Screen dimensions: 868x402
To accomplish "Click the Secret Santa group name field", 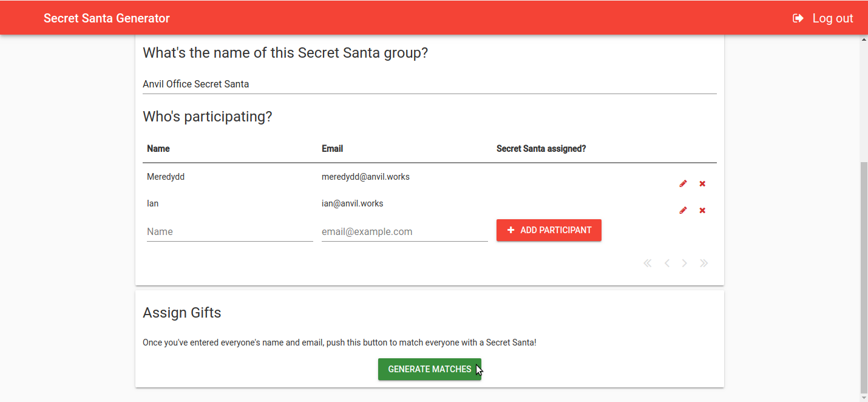I will pos(429,84).
